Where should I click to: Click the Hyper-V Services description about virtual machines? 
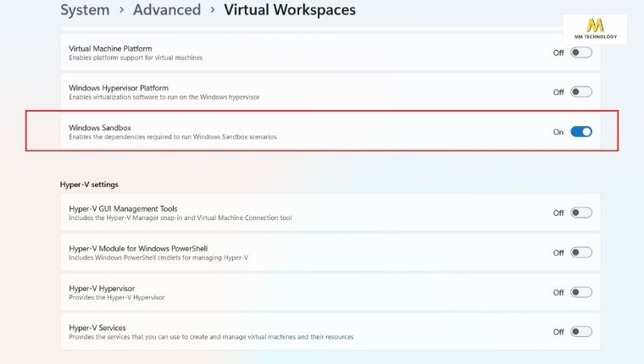coord(211,337)
